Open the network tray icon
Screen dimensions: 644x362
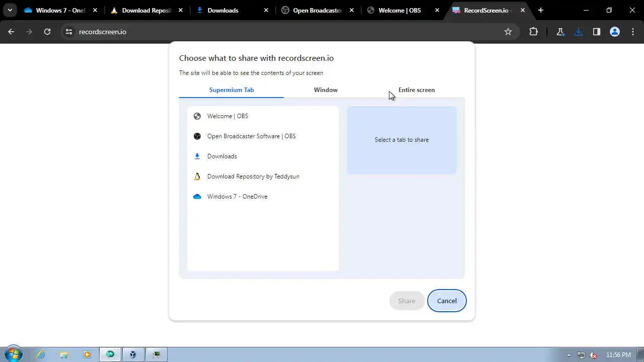581,355
